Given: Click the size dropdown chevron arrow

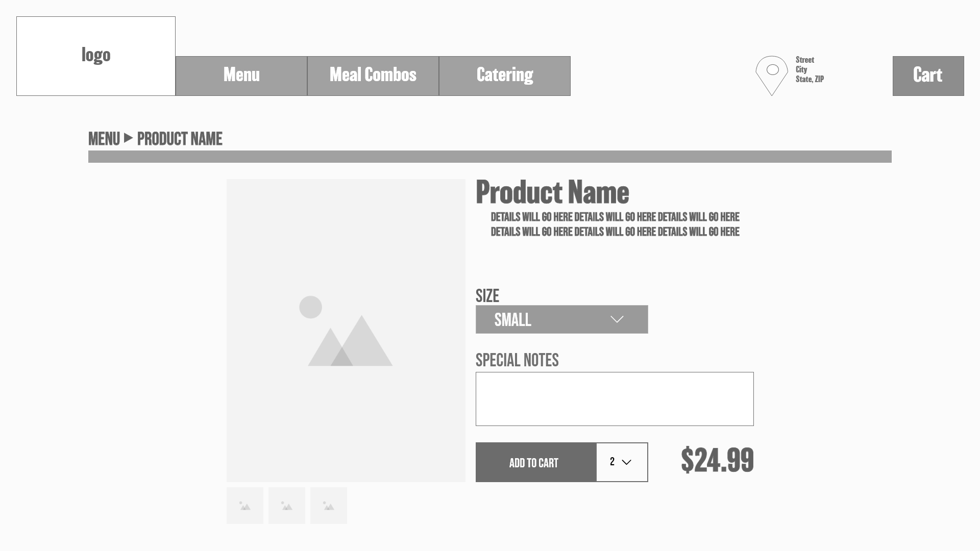Looking at the screenshot, I should [617, 319].
